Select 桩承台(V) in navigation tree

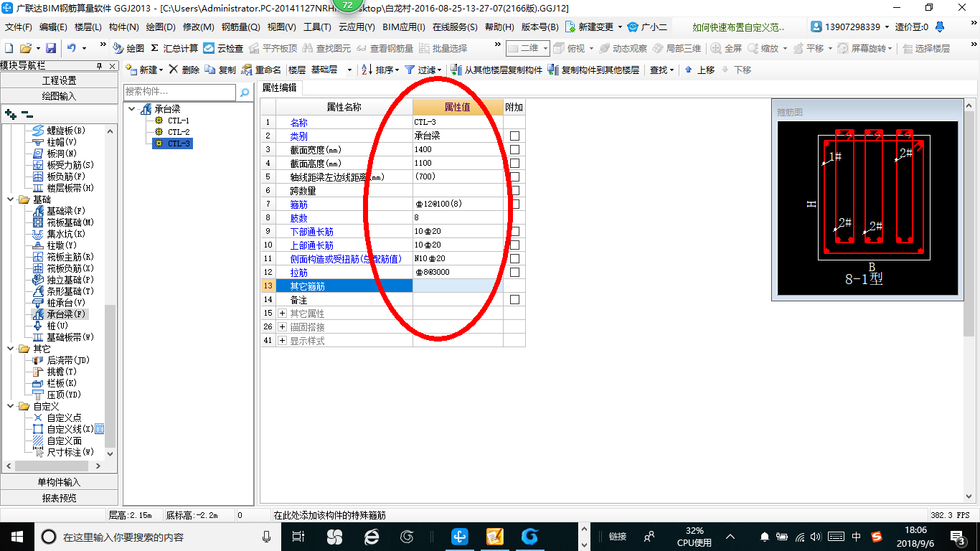66,303
